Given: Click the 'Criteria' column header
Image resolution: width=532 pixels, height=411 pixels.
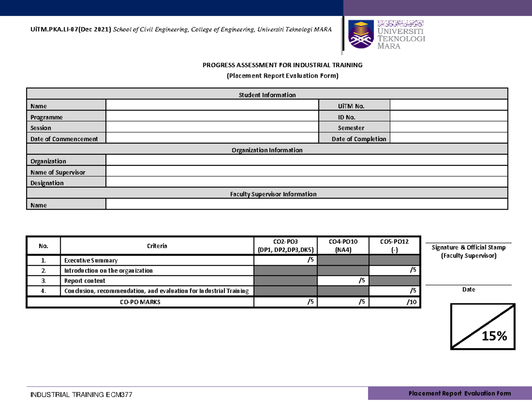Looking at the screenshot, I should (x=157, y=246).
